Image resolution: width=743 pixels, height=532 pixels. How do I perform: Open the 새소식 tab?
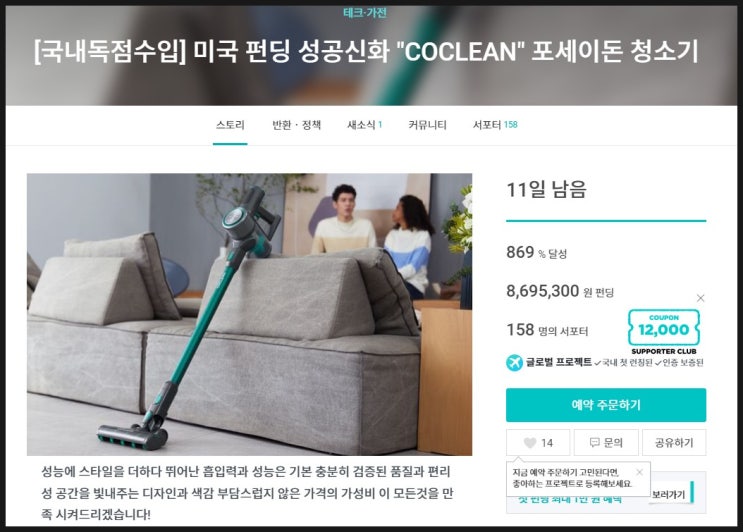364,125
